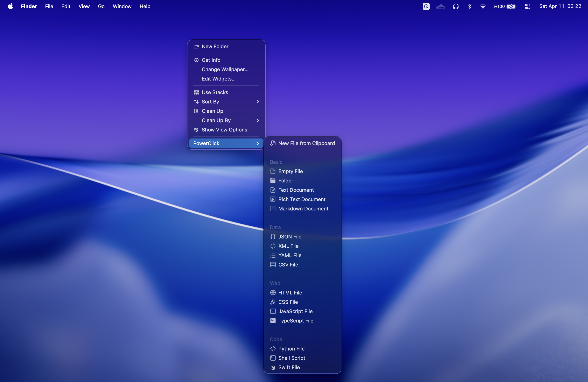This screenshot has width=588, height=382.
Task: Click the CSS File paintbrush icon
Action: [x=273, y=302]
